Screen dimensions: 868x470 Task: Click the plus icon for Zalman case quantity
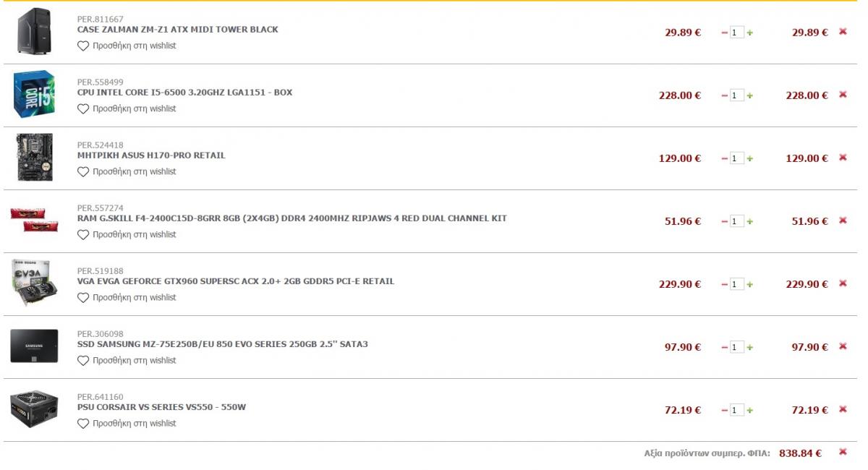[750, 33]
